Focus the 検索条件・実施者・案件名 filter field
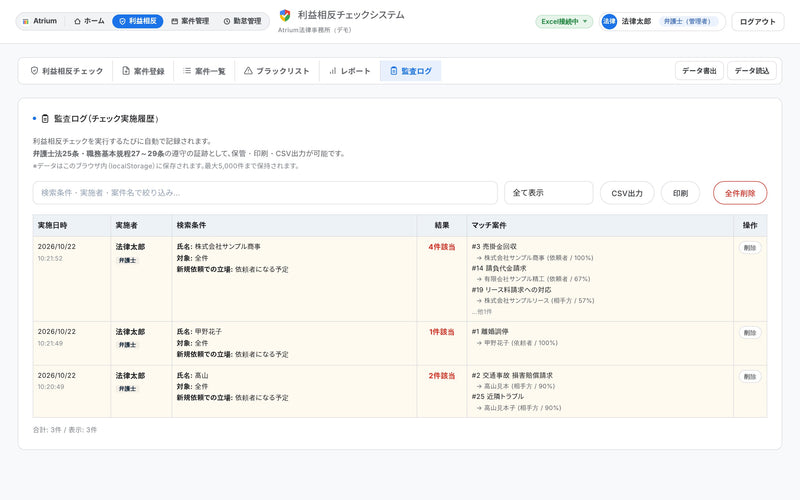Image resolution: width=800 pixels, height=500 pixels. point(265,193)
